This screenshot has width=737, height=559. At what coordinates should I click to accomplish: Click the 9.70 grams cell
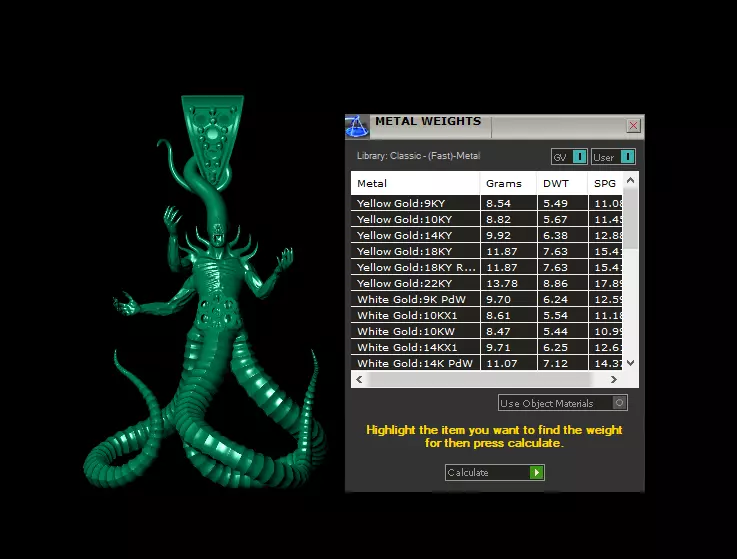508,299
